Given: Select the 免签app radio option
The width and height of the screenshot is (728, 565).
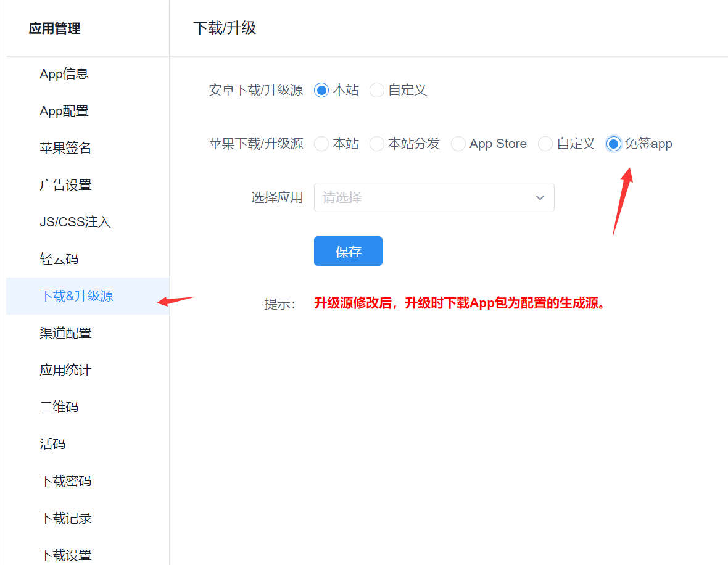Looking at the screenshot, I should coord(613,144).
